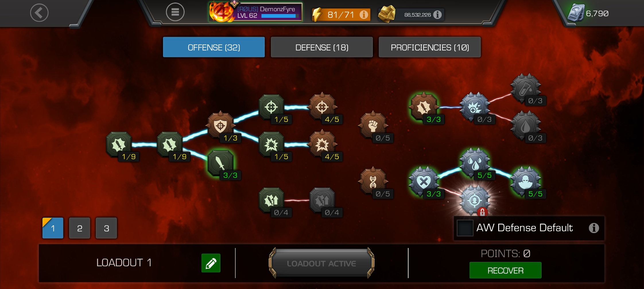
Task: Switch to the Proficiencies (10) tab
Action: click(x=430, y=47)
